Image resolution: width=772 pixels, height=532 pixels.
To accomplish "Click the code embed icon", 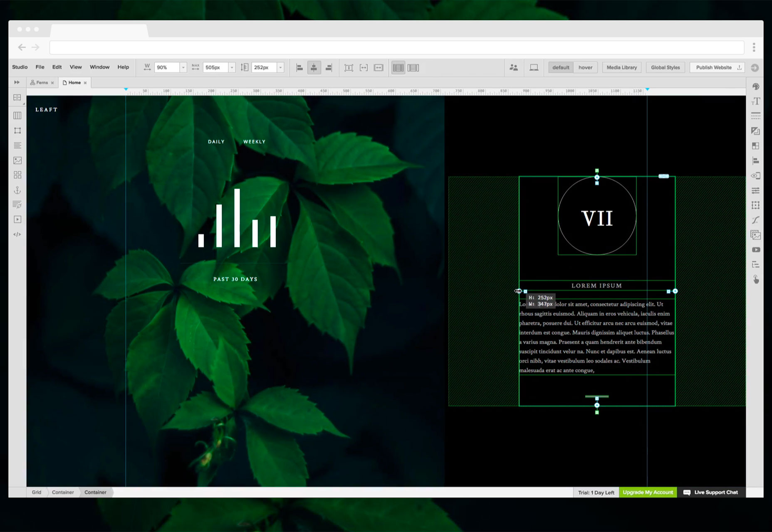I will tap(17, 234).
